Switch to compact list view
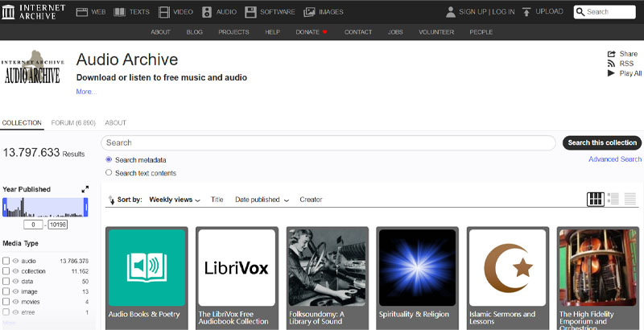 (630, 199)
